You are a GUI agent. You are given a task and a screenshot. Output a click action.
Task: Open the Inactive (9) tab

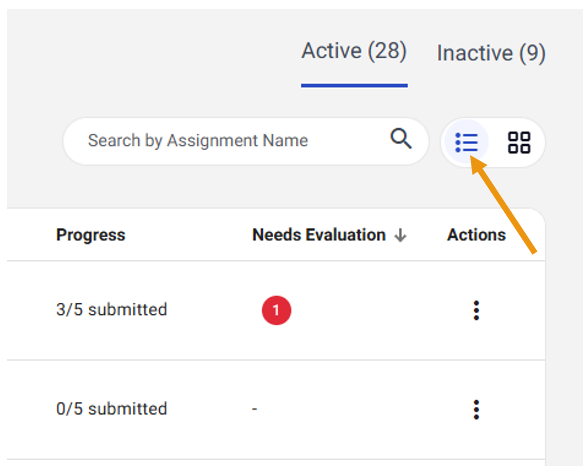[x=491, y=53]
